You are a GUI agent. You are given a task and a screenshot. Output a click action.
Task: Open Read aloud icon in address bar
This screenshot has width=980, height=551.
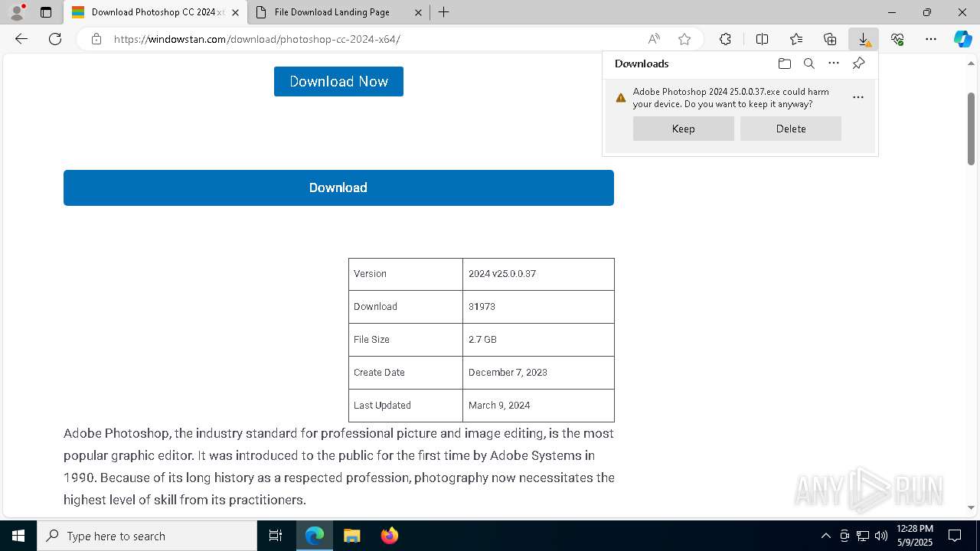point(654,39)
